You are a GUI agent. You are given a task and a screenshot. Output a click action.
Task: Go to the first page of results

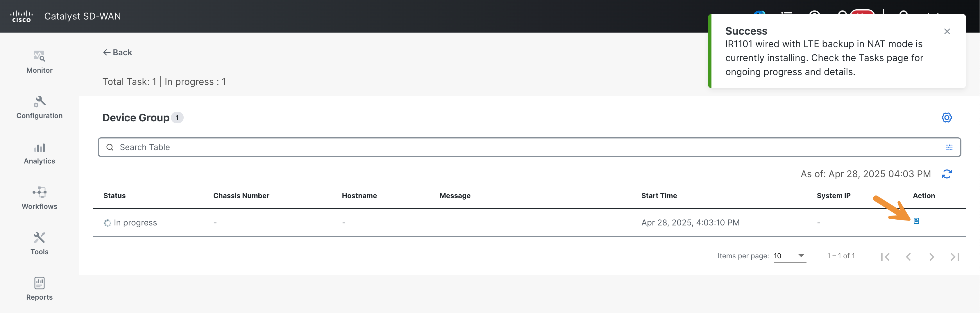885,257
